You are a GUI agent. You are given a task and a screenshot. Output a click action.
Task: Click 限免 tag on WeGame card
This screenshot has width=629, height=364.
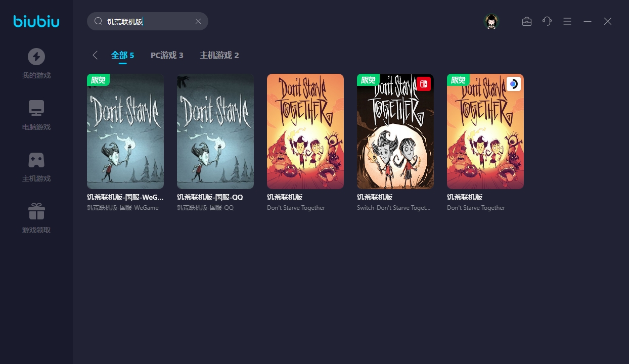click(98, 80)
